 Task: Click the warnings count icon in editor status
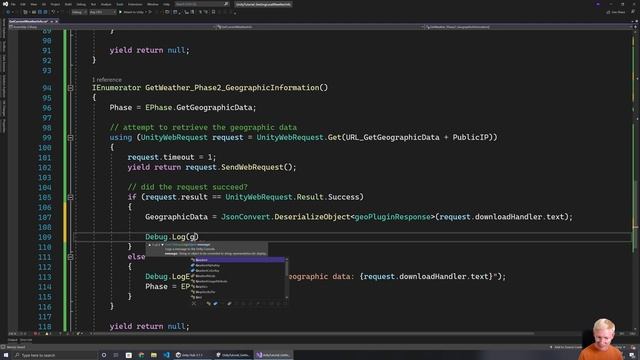coord(48,333)
